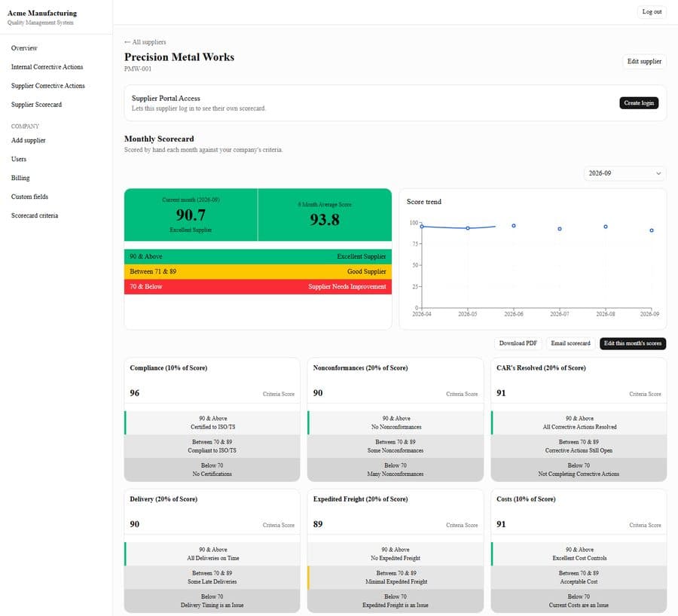Open the Overview page in sidebar
Screen dimensions: 678x616
pyautogui.click(x=24, y=48)
